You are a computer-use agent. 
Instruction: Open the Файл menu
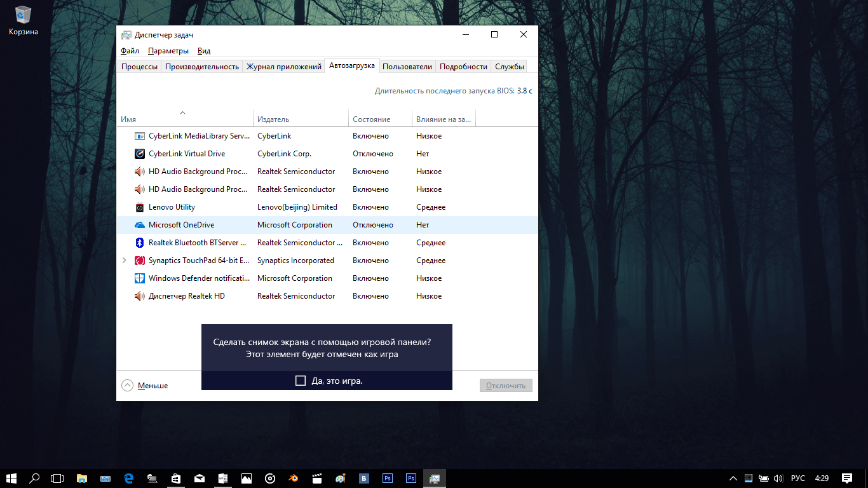(x=130, y=51)
